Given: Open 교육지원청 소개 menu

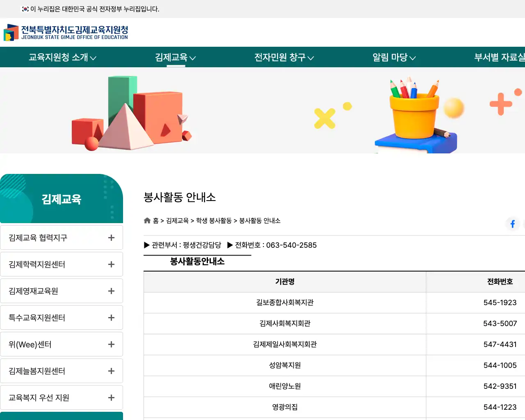Looking at the screenshot, I should point(62,57).
